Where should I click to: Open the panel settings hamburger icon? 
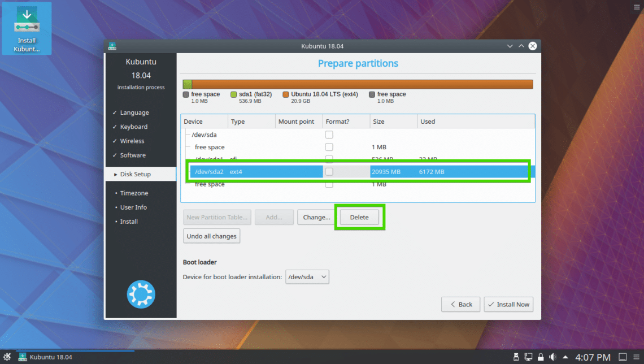637,357
